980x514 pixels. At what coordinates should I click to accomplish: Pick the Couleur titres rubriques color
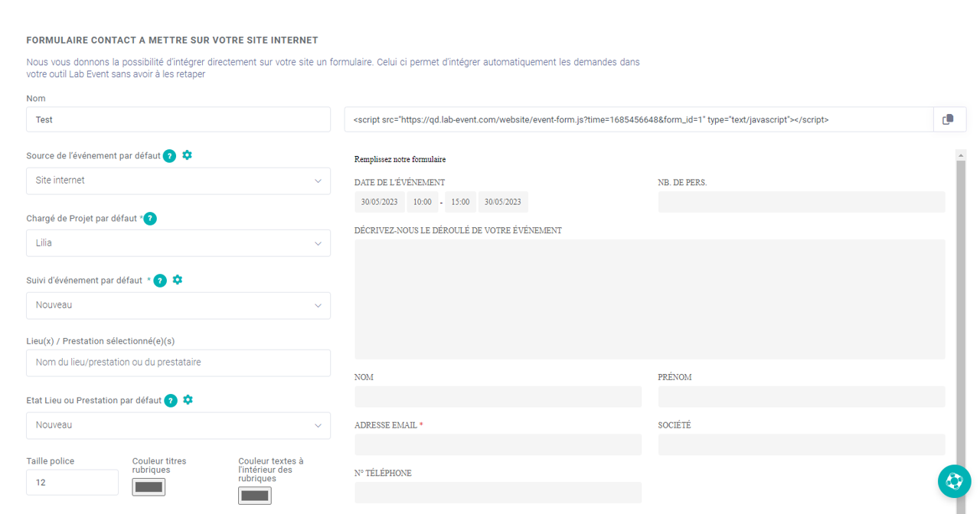pyautogui.click(x=149, y=486)
